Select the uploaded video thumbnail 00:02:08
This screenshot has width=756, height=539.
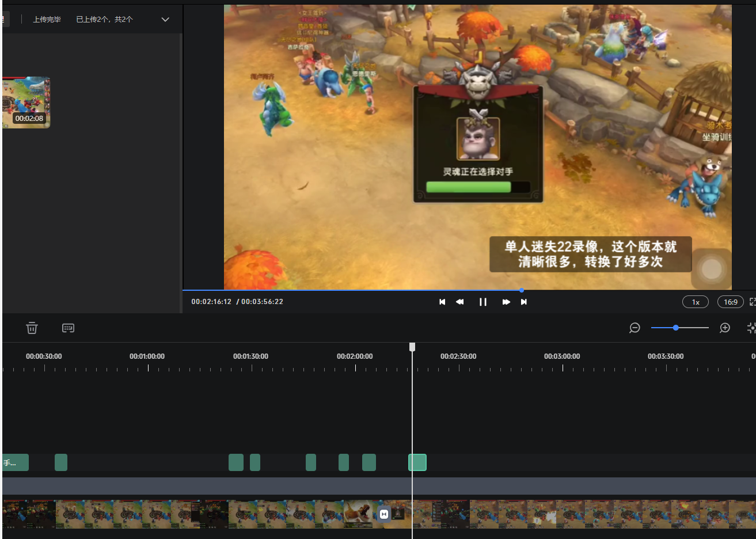coord(26,103)
